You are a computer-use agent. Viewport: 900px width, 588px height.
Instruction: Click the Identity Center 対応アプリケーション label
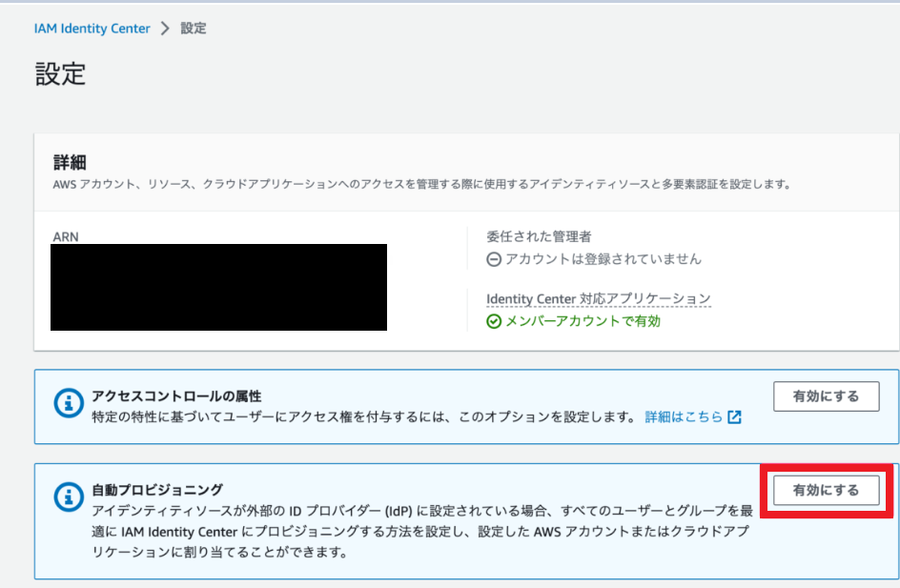(x=599, y=299)
